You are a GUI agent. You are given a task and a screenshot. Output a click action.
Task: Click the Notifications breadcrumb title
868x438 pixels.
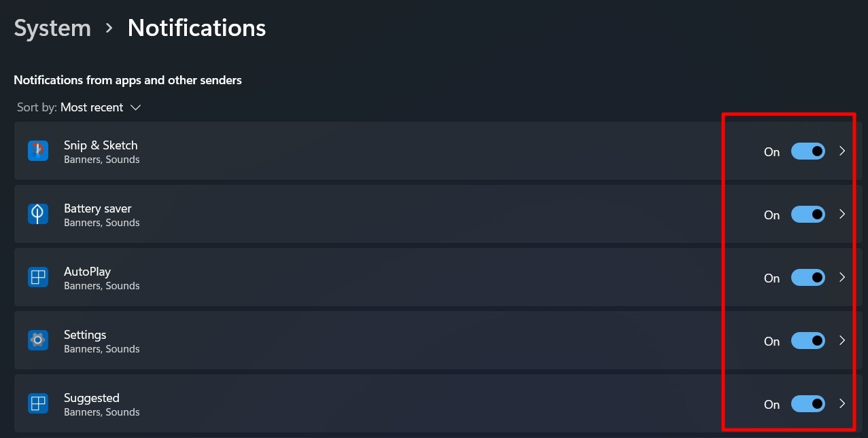[196, 28]
